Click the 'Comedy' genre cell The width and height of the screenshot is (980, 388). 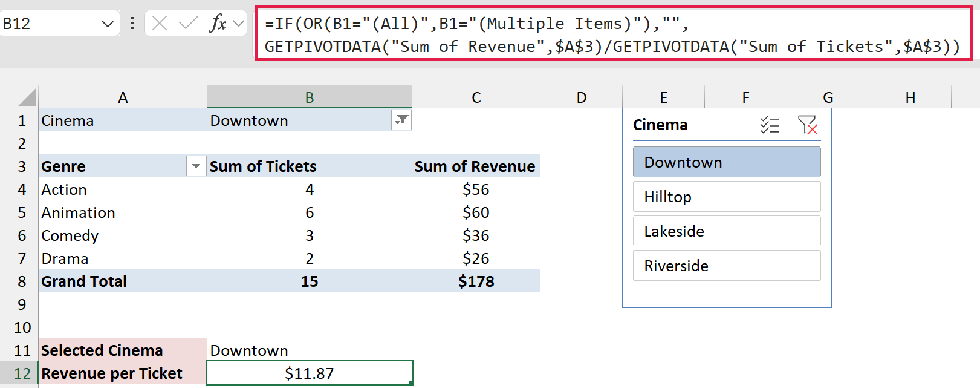coord(123,235)
